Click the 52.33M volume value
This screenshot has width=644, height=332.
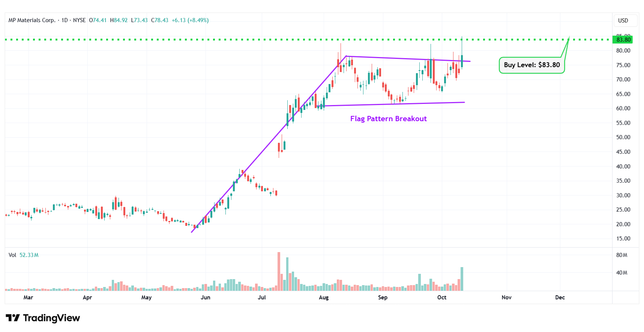(x=29, y=255)
